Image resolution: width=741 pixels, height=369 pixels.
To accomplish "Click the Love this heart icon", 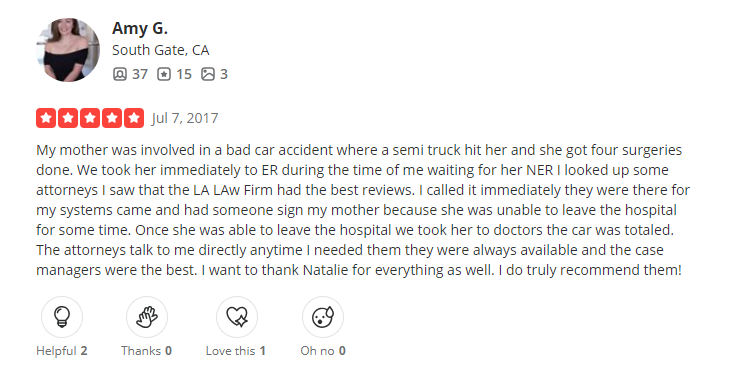I will [237, 317].
